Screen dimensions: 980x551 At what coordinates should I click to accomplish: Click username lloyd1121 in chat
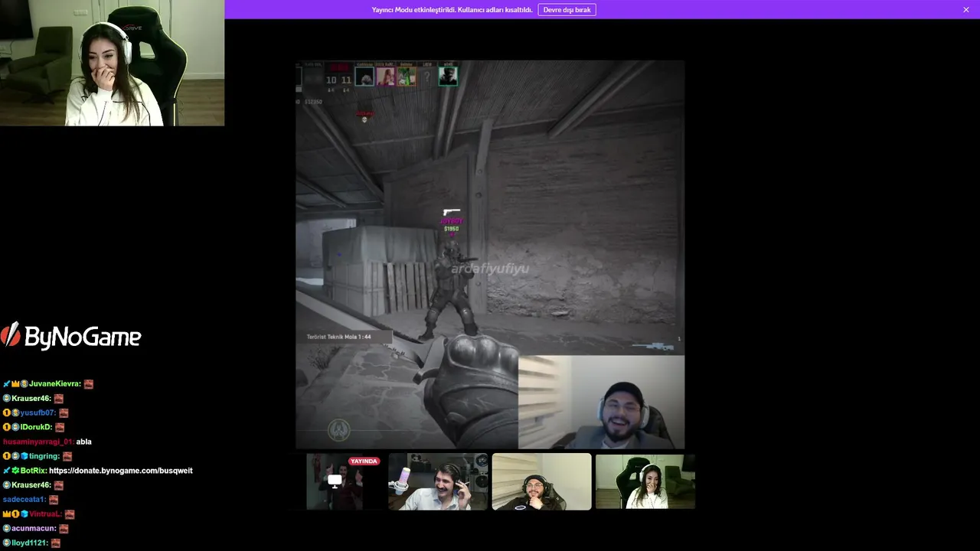[30, 543]
